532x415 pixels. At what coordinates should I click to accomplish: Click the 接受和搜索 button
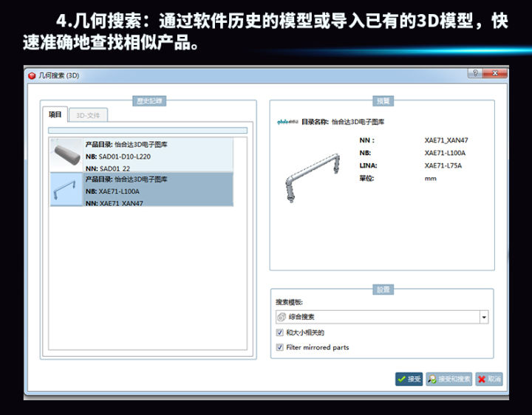tap(449, 379)
